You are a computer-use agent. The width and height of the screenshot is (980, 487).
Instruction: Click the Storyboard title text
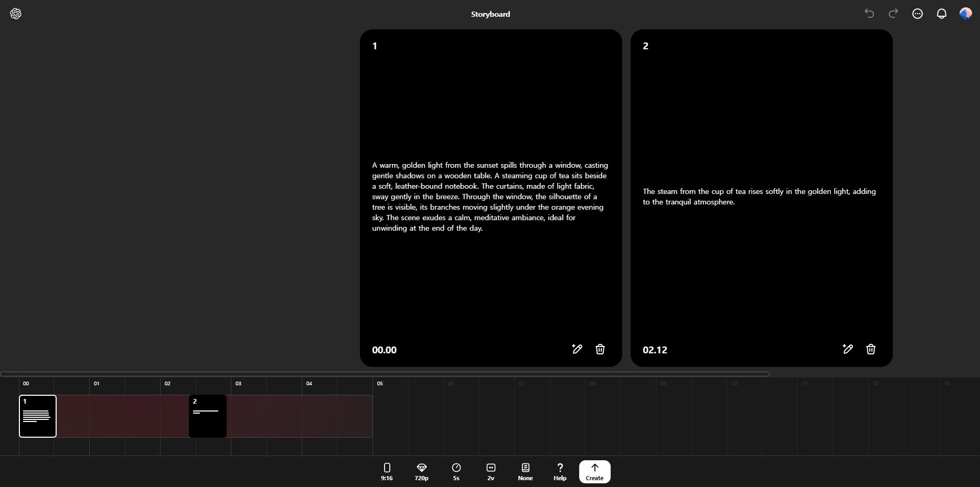[491, 14]
